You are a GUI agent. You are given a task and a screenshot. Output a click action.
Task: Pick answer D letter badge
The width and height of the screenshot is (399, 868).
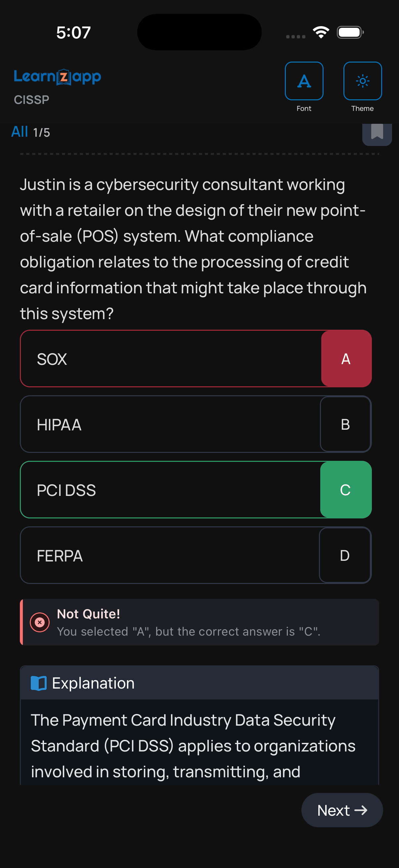click(x=344, y=555)
